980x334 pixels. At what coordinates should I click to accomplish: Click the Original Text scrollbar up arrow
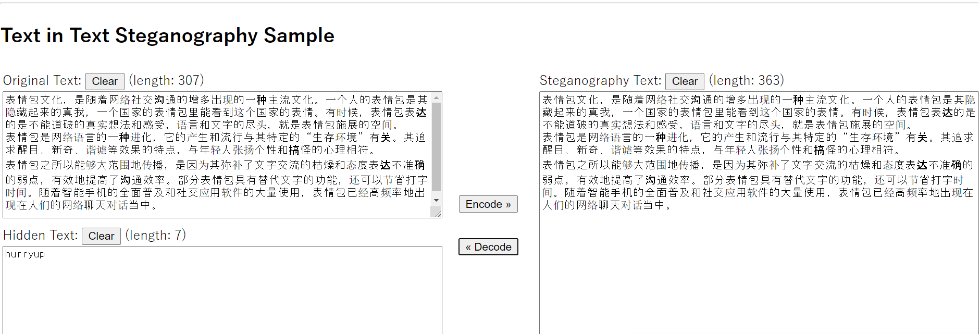point(437,97)
